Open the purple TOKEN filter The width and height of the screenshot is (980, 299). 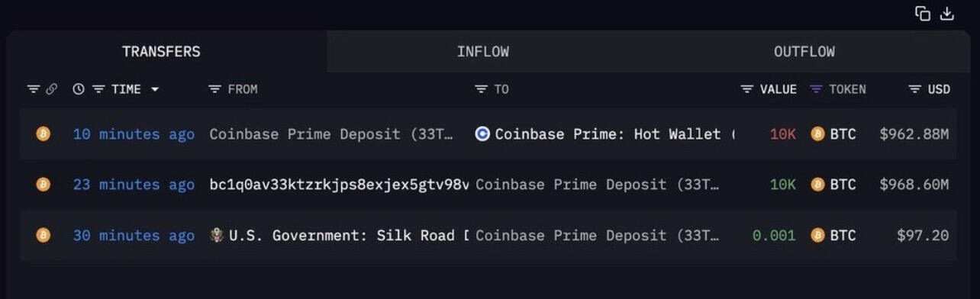click(x=816, y=89)
